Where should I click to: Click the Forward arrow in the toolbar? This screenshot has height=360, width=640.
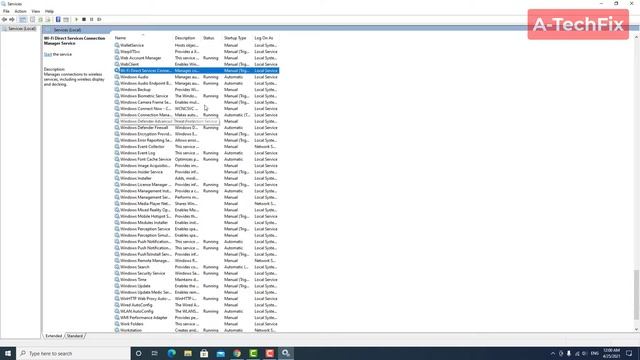pyautogui.click(x=12, y=20)
